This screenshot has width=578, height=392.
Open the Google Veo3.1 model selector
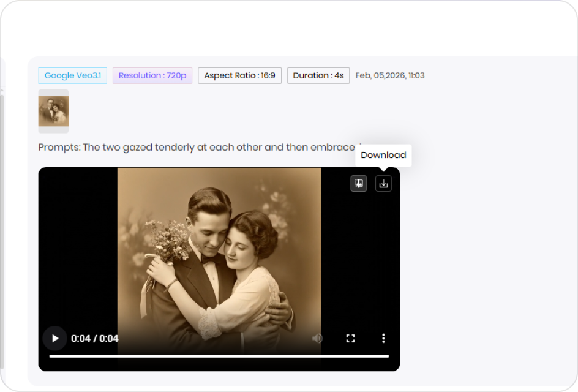pyautogui.click(x=72, y=75)
